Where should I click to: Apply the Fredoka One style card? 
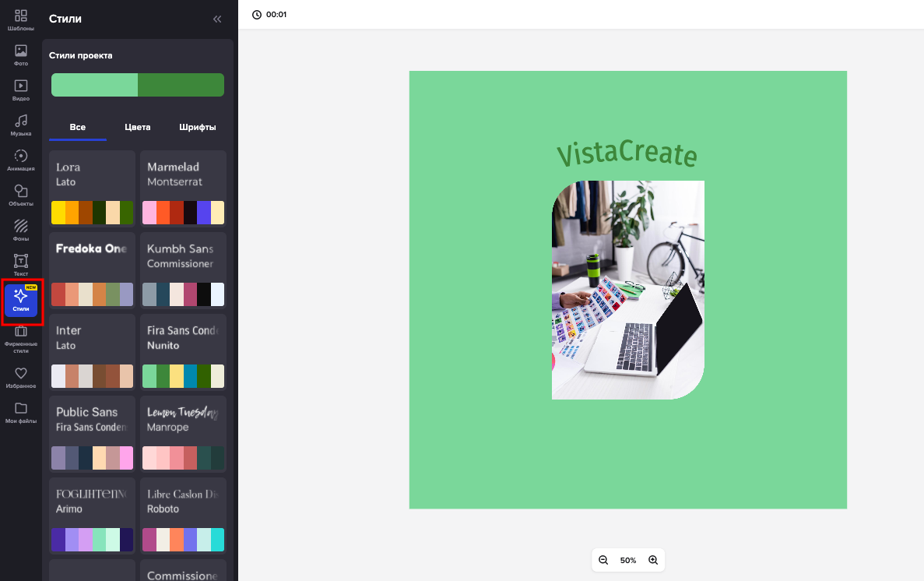pos(92,270)
